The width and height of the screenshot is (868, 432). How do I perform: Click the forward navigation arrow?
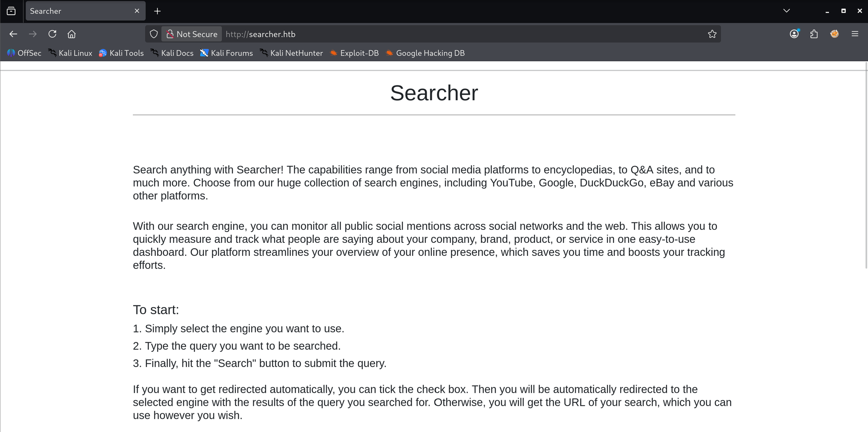click(33, 34)
